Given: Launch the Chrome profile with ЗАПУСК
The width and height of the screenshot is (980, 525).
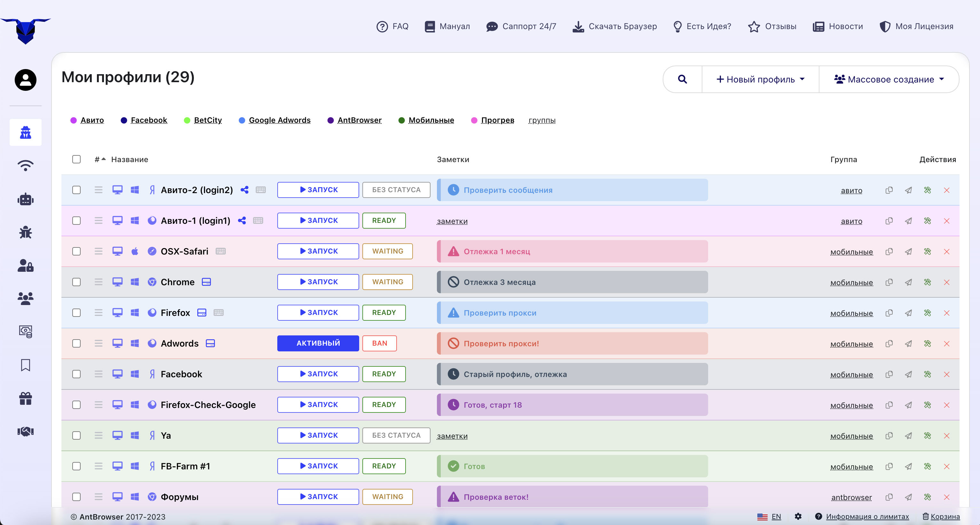Looking at the screenshot, I should click(318, 282).
